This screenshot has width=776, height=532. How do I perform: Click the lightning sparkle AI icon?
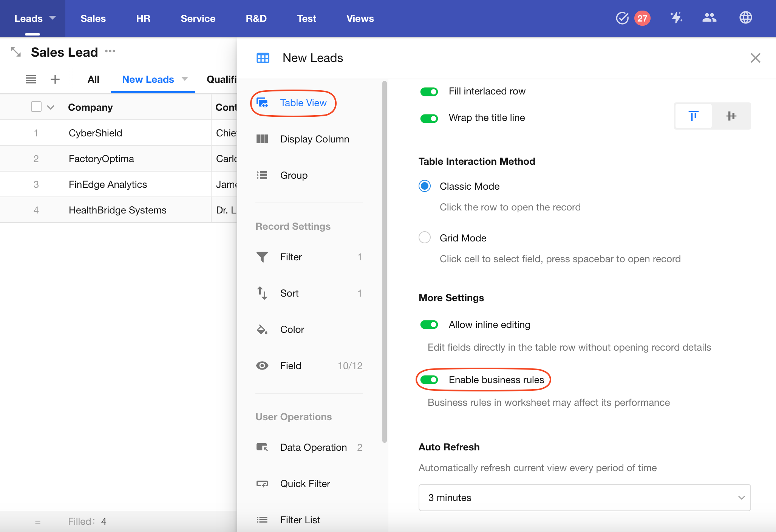click(x=676, y=18)
